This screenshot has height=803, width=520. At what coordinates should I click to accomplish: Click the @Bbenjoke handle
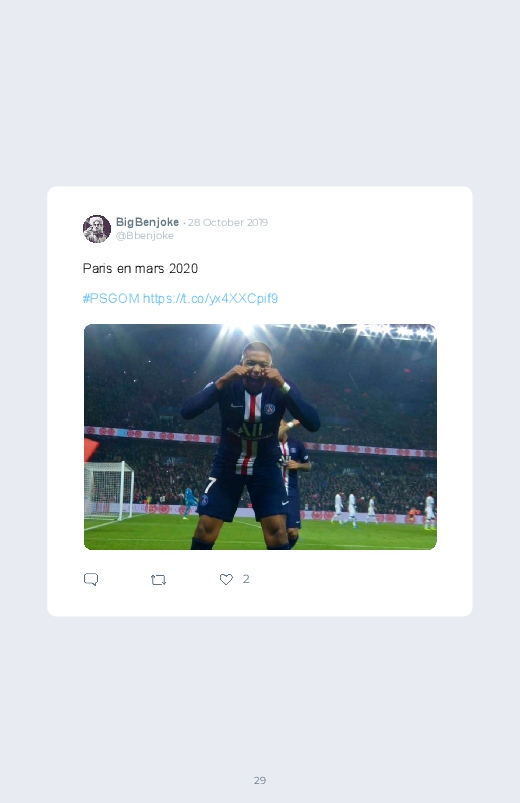145,236
